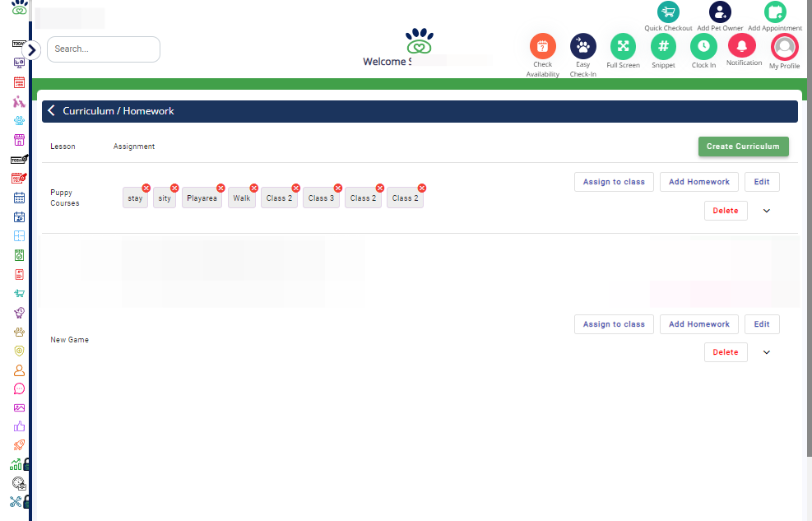Click the Puppy Courses lesson name
Screen dimensions: 812x521
[x=65, y=198]
